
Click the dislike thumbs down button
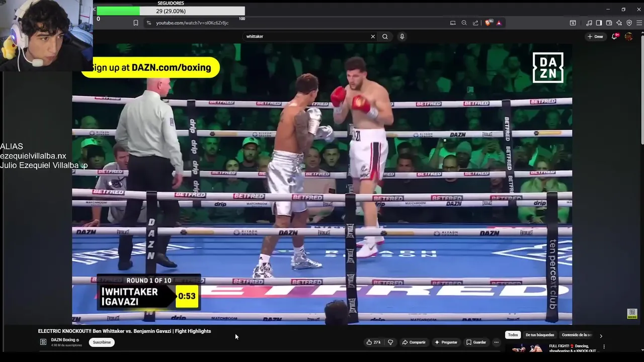point(390,342)
